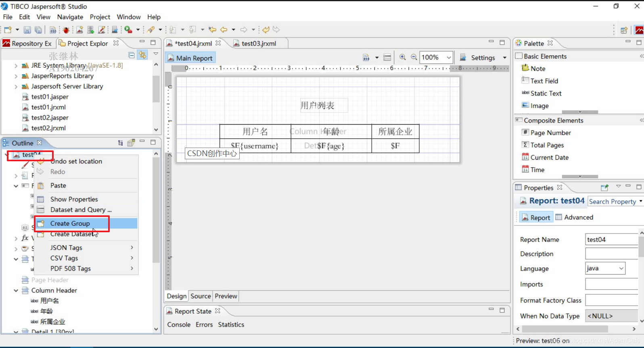Select the Page Number palette element
The width and height of the screenshot is (644, 348).
(546, 133)
